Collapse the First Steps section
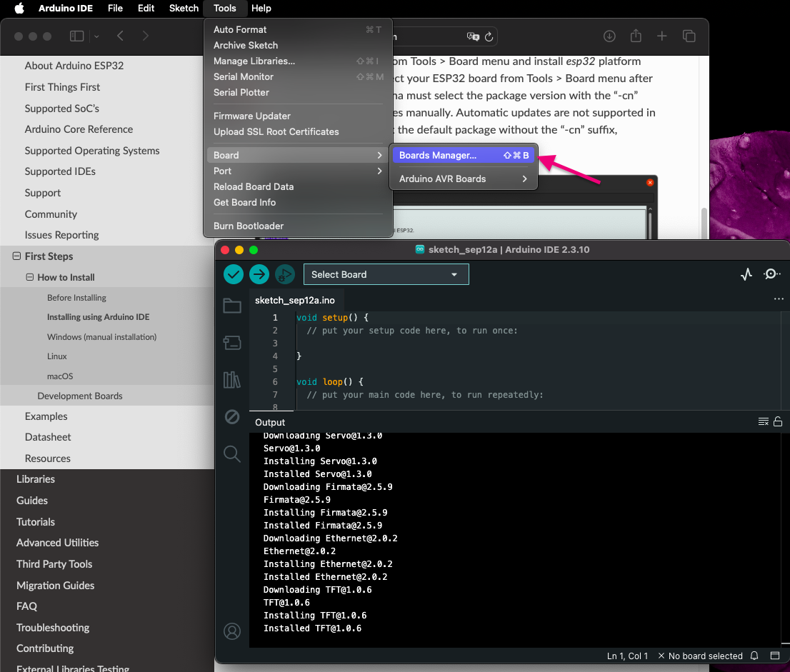This screenshot has width=790, height=672. pyautogui.click(x=16, y=256)
